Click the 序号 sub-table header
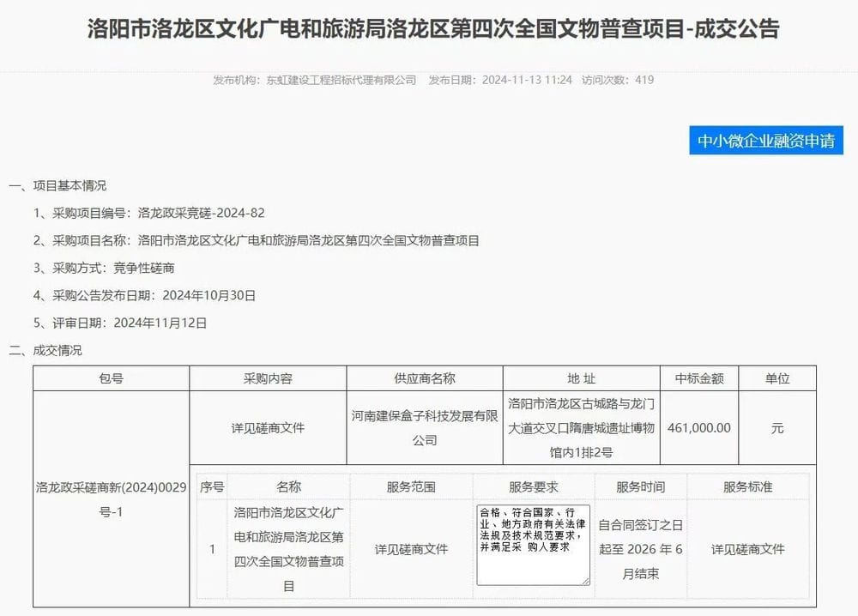 pyautogui.click(x=212, y=486)
